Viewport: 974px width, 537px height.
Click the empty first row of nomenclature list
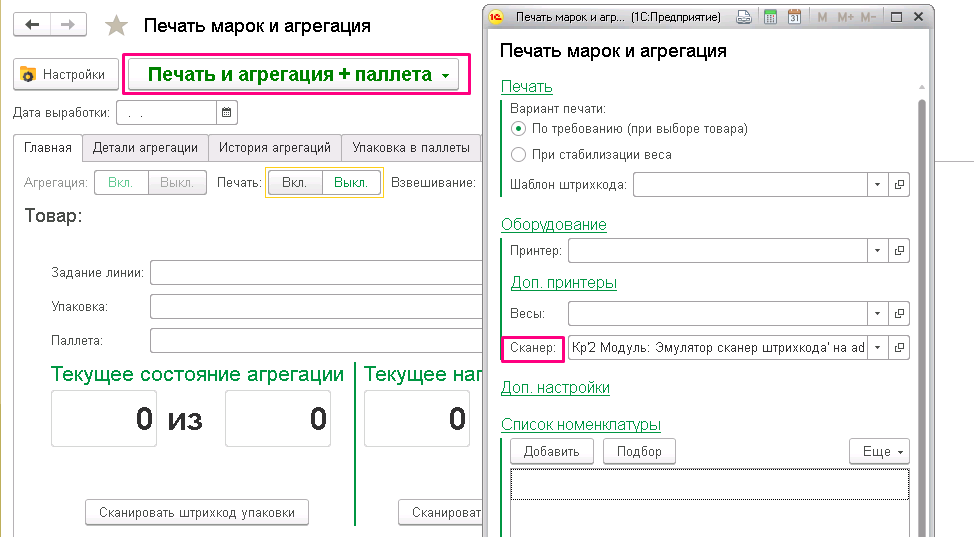709,485
